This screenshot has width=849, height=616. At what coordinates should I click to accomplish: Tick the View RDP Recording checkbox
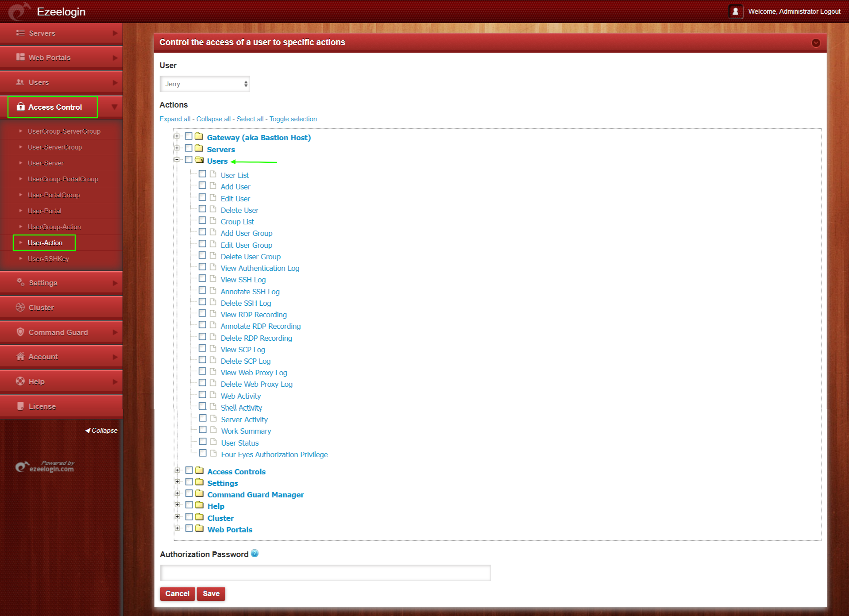(x=202, y=313)
